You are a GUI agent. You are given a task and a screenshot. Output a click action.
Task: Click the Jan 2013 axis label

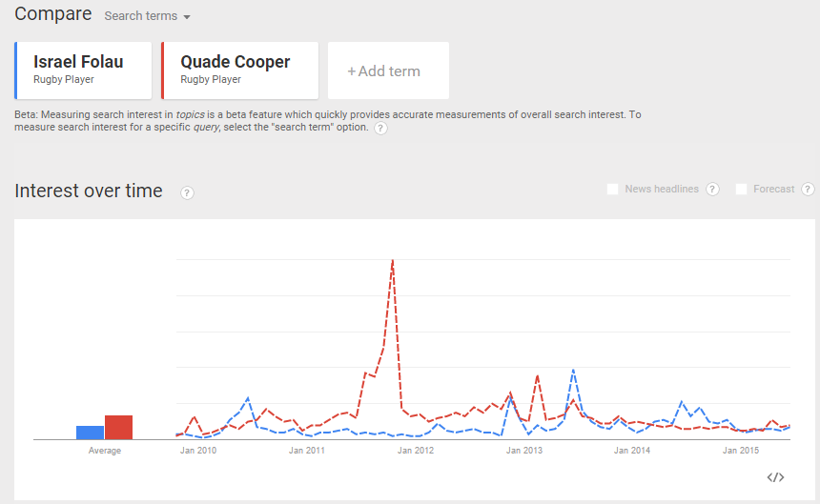tap(523, 451)
